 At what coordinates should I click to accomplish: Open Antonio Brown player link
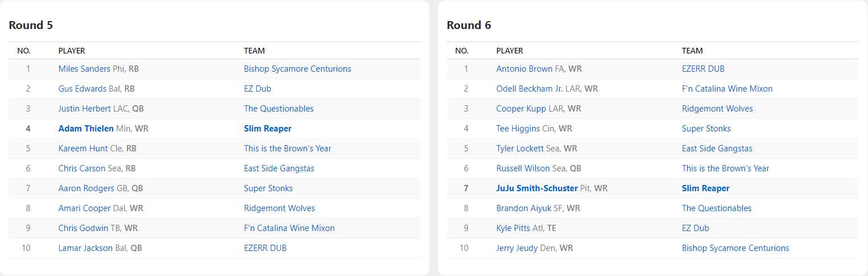(524, 69)
